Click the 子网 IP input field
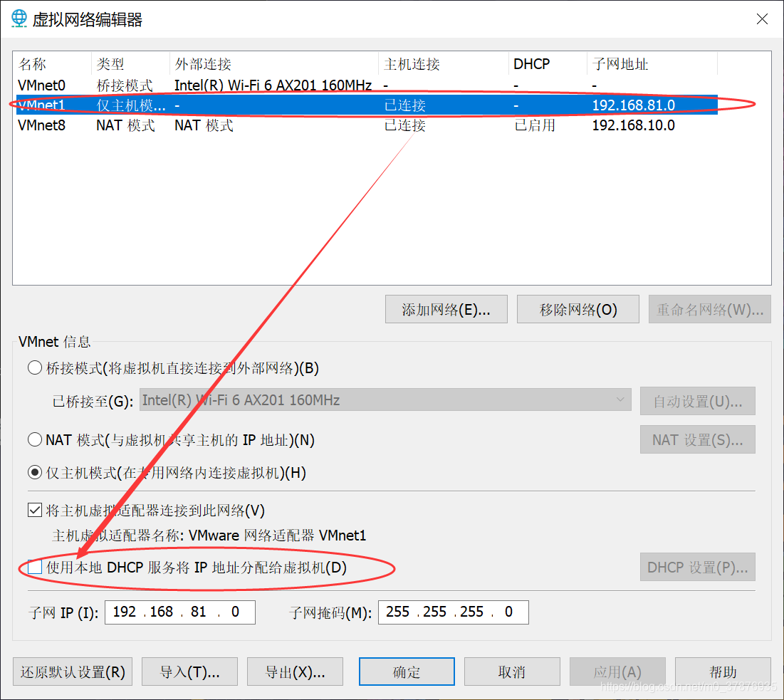 [180, 612]
